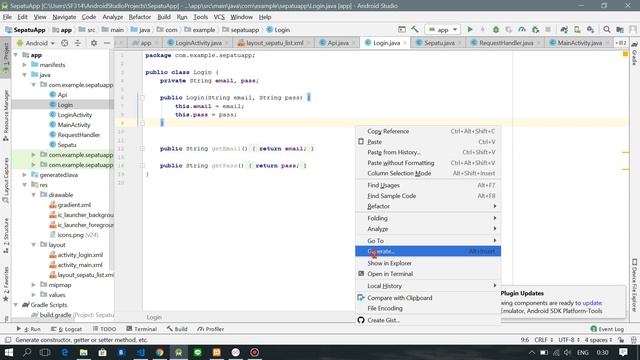Click the target scroll-from-source icon in Project panel
This screenshot has width=640, height=360.
(64, 43)
